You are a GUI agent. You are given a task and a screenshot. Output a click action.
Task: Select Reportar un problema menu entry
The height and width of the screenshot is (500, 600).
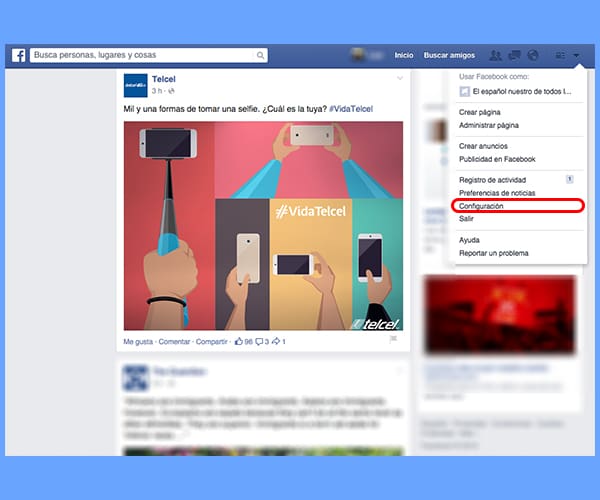pos(494,253)
